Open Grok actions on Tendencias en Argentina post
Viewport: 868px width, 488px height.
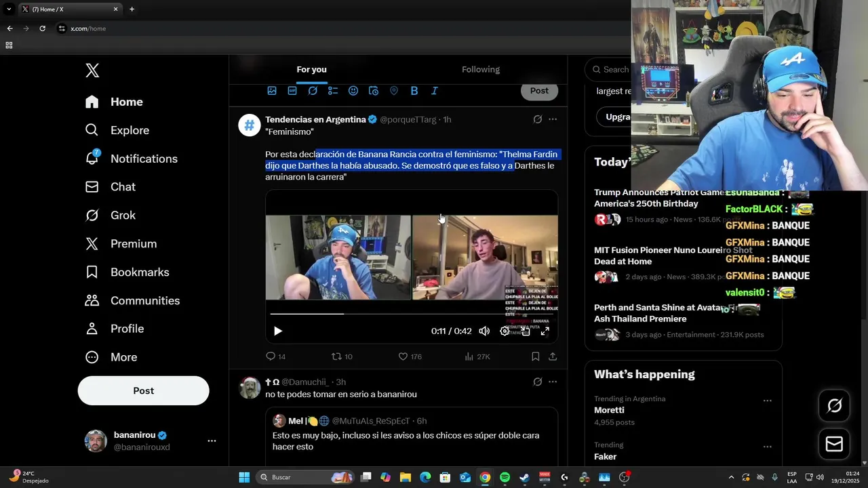click(538, 119)
